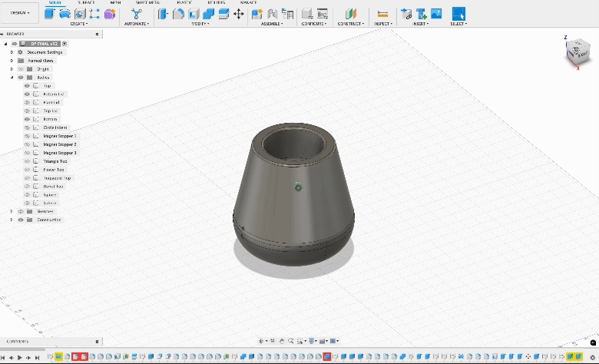Screen dimensions: 599x364
Task: Expand the Sketches folder node
Action: 12,211
